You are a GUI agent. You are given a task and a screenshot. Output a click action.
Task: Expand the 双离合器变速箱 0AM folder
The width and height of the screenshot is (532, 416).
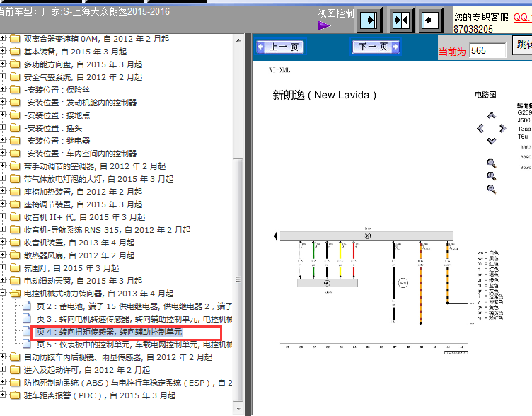click(3, 38)
